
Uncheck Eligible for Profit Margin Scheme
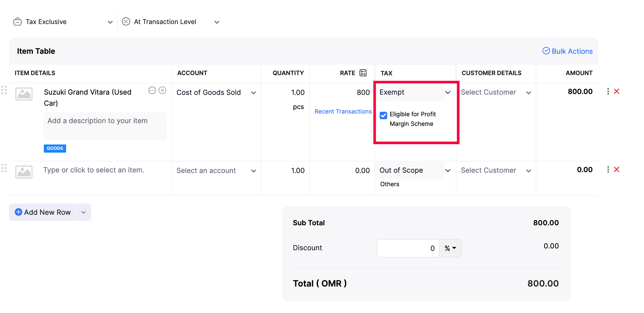(x=384, y=115)
